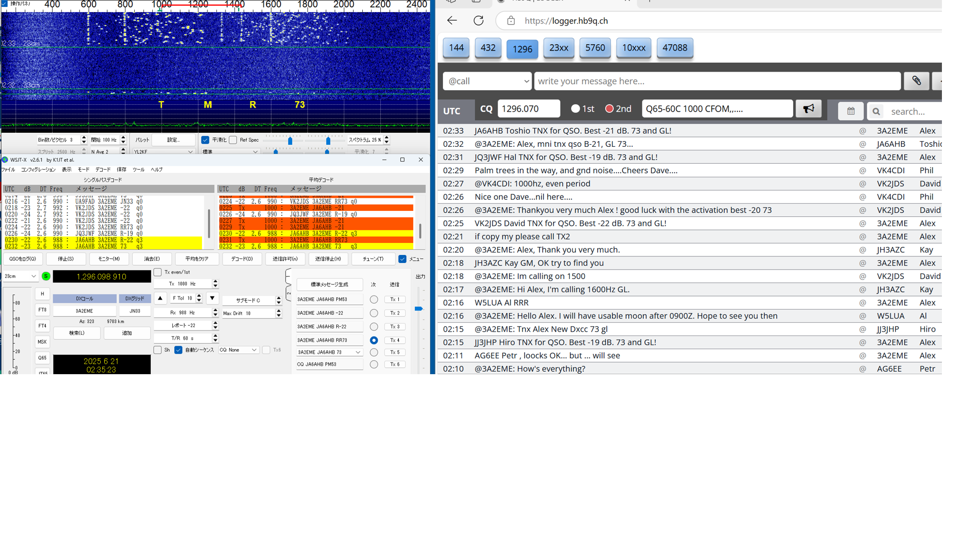Click the QSOをログ(Q) button

pos(23,259)
